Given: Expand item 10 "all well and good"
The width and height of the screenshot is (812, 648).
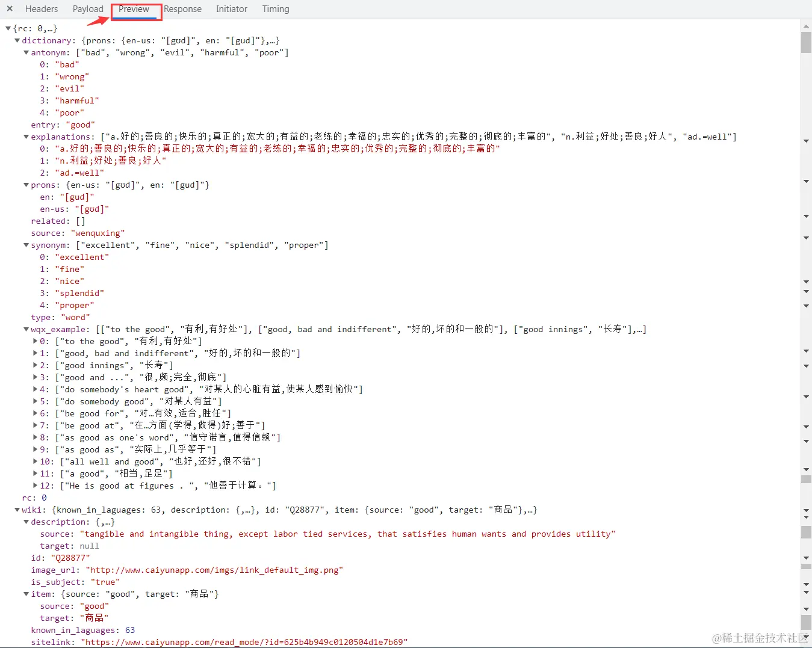Looking at the screenshot, I should pyautogui.click(x=36, y=461).
